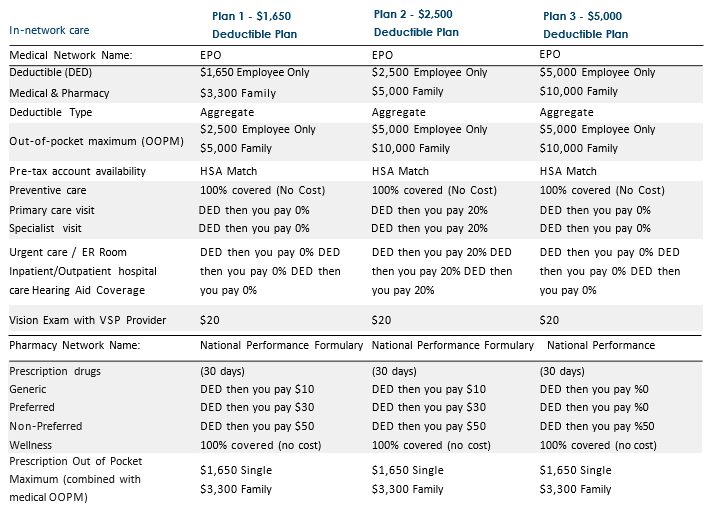710x507 pixels.
Task: Click the Pre-tax account availability label
Action: [77, 171]
